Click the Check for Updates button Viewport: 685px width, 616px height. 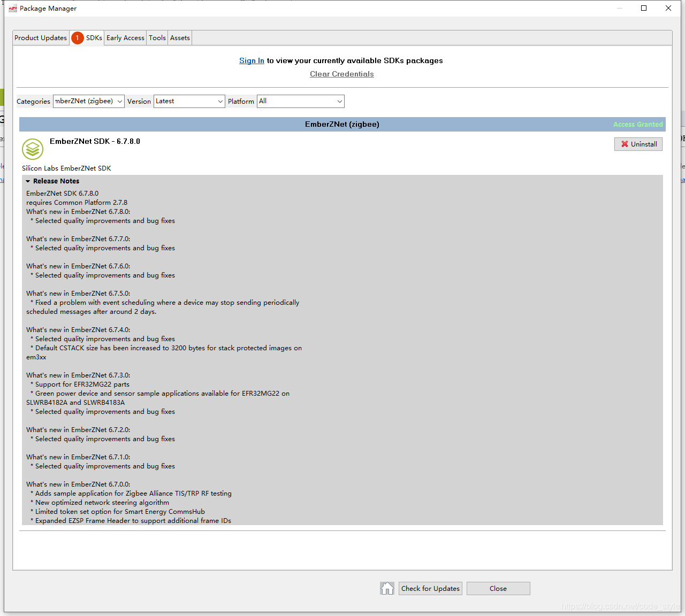coord(430,588)
